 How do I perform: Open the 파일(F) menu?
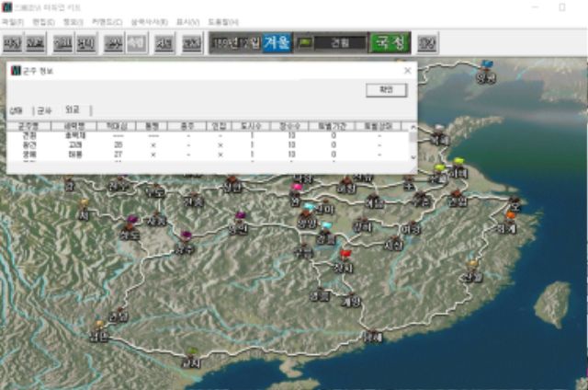tap(12, 21)
